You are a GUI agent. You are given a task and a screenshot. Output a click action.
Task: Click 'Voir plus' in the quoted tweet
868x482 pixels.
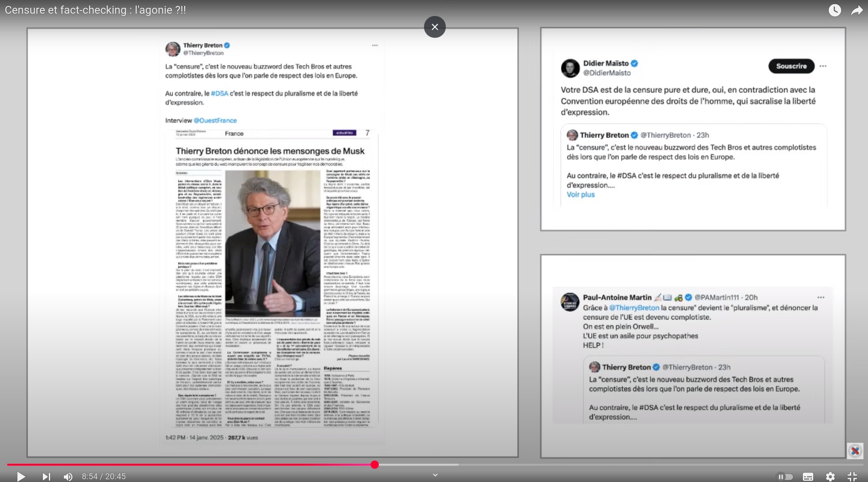pos(581,195)
